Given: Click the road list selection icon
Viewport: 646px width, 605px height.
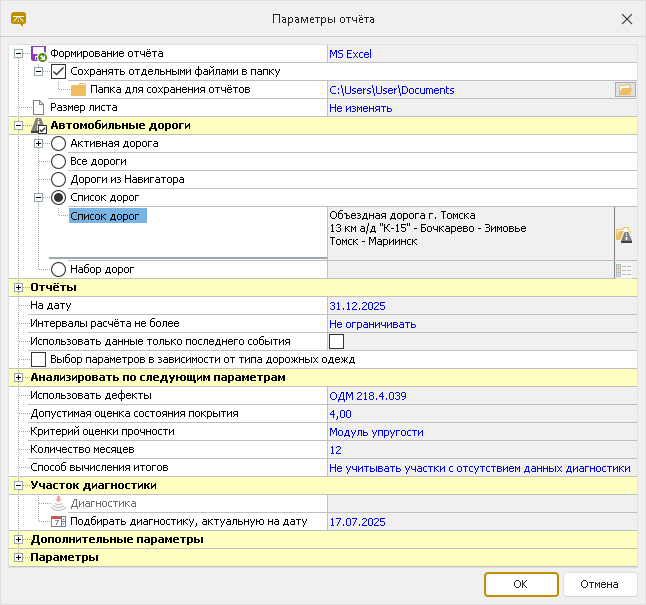Looking at the screenshot, I should pyautogui.click(x=625, y=235).
